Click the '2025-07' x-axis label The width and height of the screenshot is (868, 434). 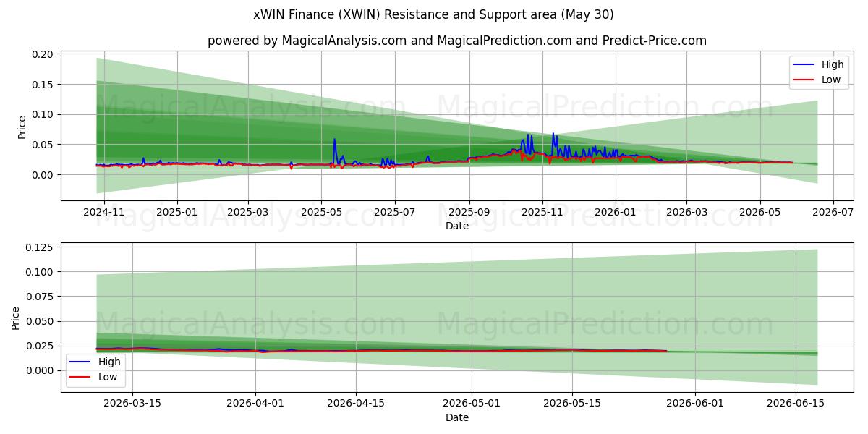394,213
